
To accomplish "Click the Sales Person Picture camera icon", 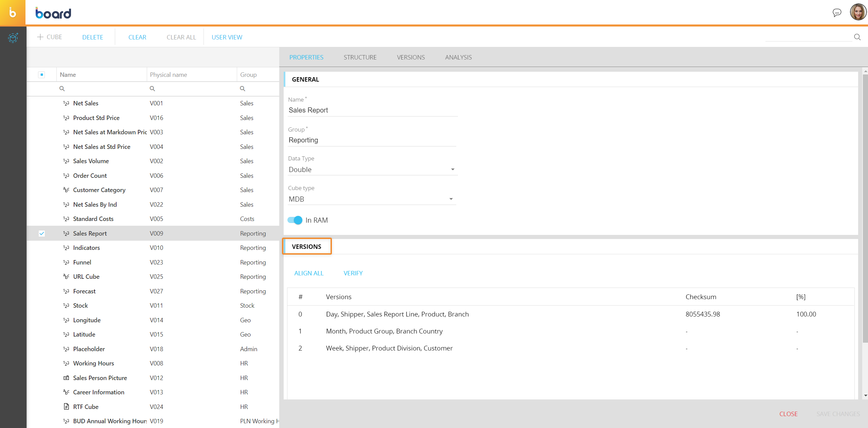I will pos(66,378).
